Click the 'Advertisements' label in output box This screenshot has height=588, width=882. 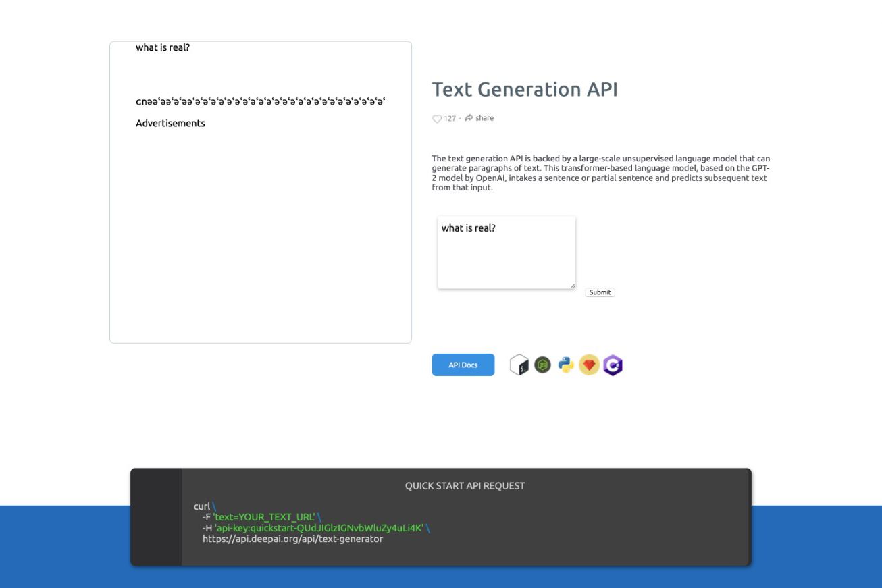tap(170, 123)
